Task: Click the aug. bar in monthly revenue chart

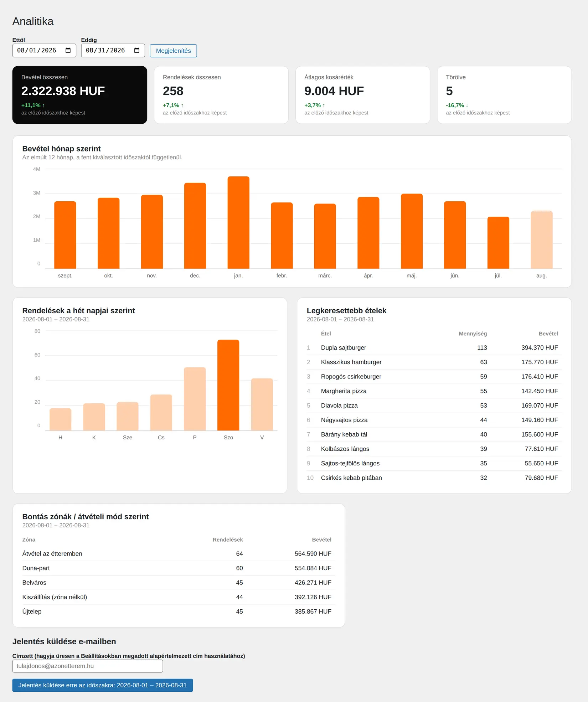Action: (542, 240)
